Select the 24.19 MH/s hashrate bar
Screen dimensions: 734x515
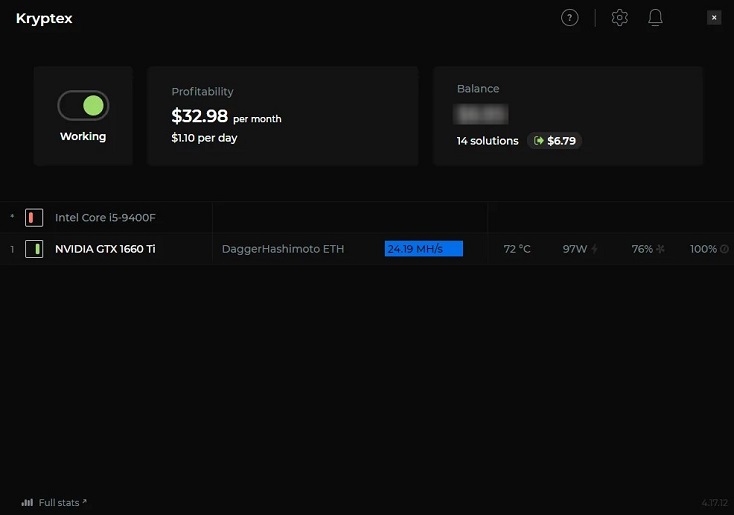tap(423, 249)
